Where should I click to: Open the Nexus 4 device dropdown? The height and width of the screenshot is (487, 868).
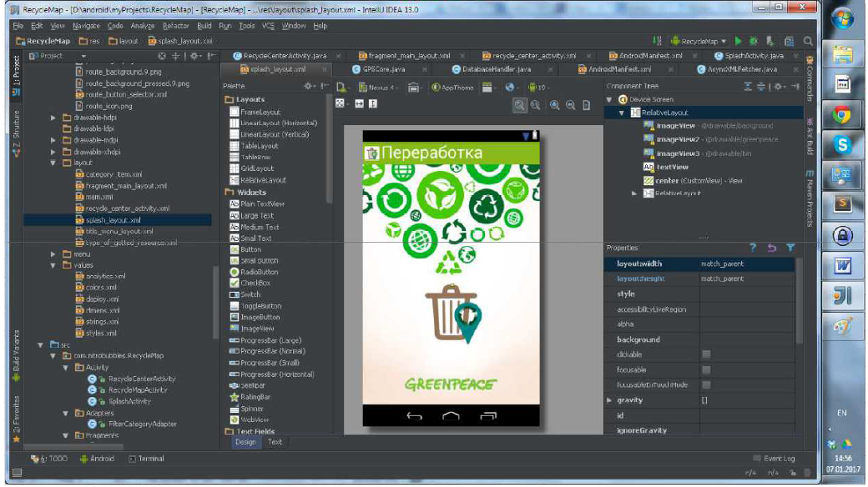tap(379, 88)
